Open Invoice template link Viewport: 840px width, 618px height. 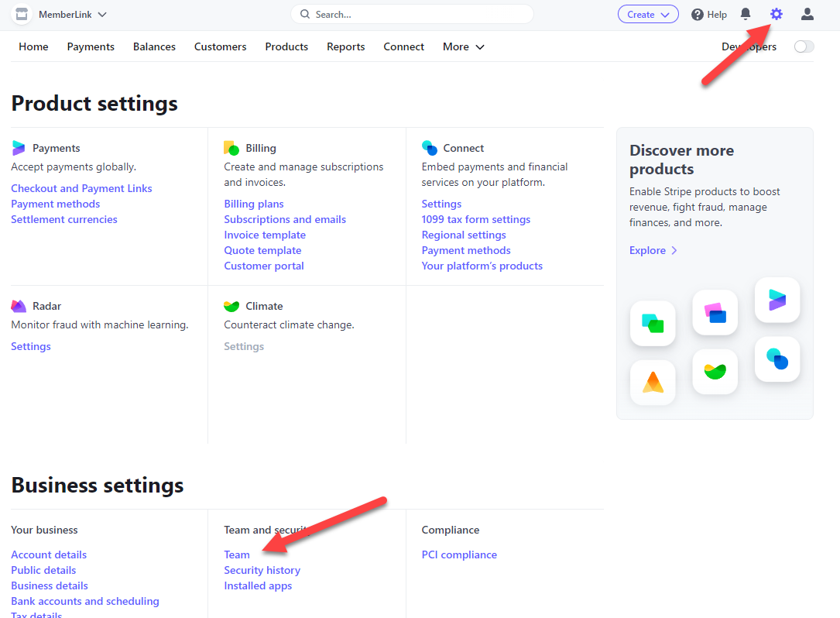265,235
